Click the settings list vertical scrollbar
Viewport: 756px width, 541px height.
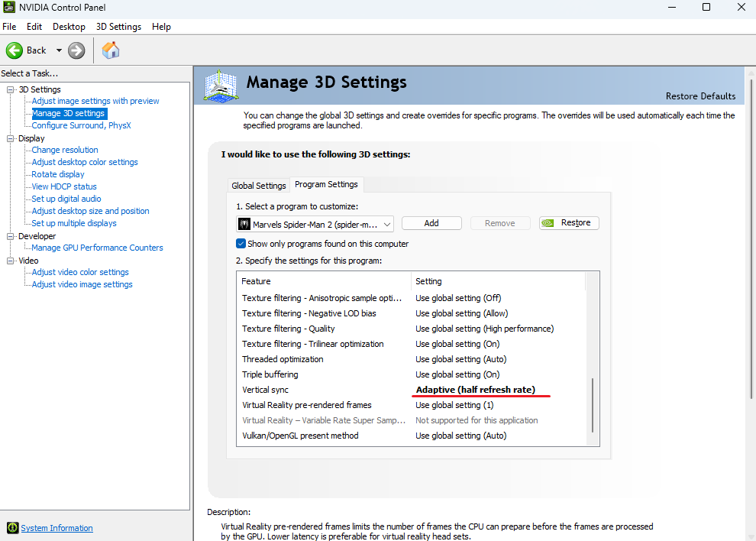[593, 405]
